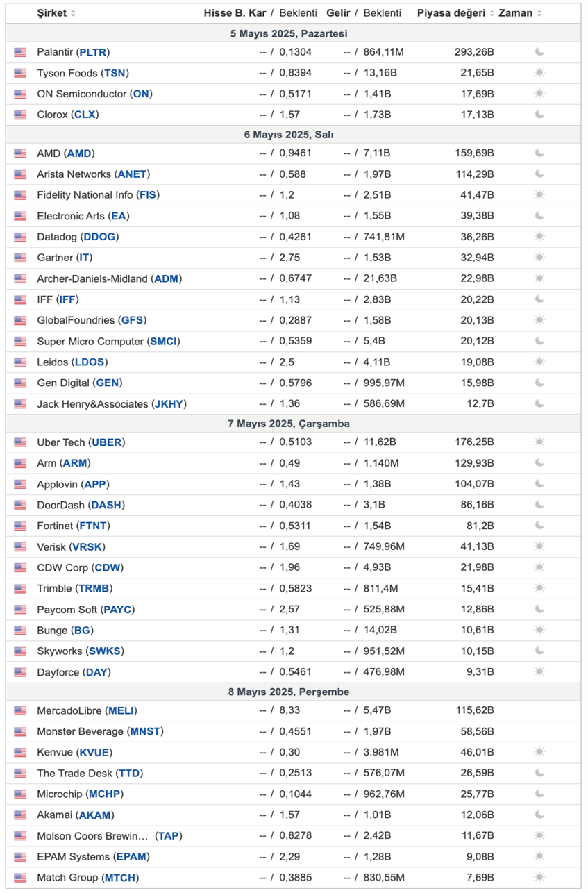Open the UBER ticker link
The image size is (588, 893).
click(108, 442)
